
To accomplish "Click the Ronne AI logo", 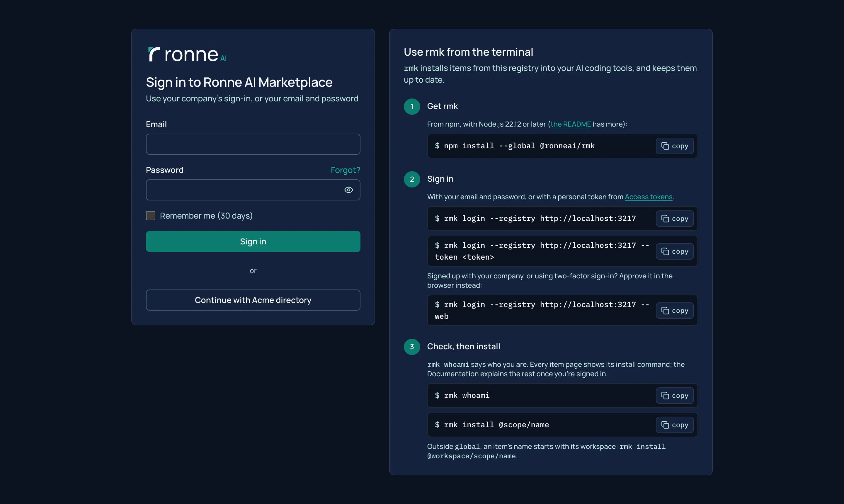I will (x=187, y=54).
